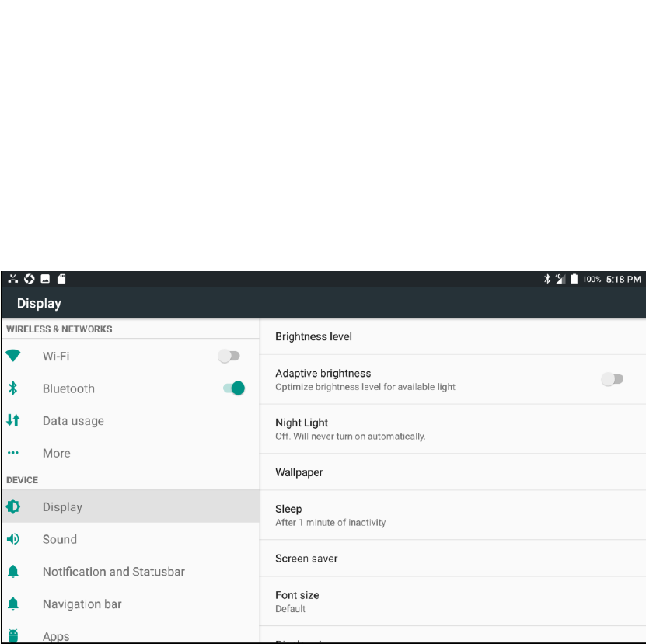Tap the 'Default' font size value
Screen dimensions: 646x644
point(291,608)
